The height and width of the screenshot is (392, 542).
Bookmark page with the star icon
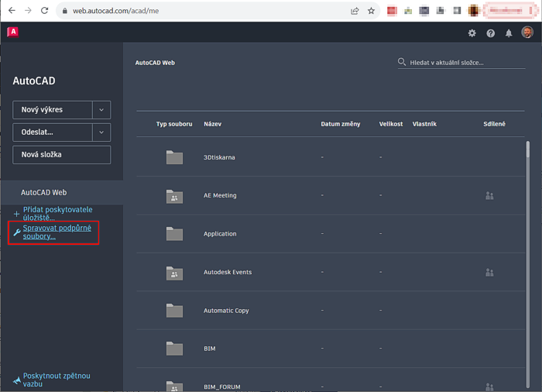(x=371, y=11)
